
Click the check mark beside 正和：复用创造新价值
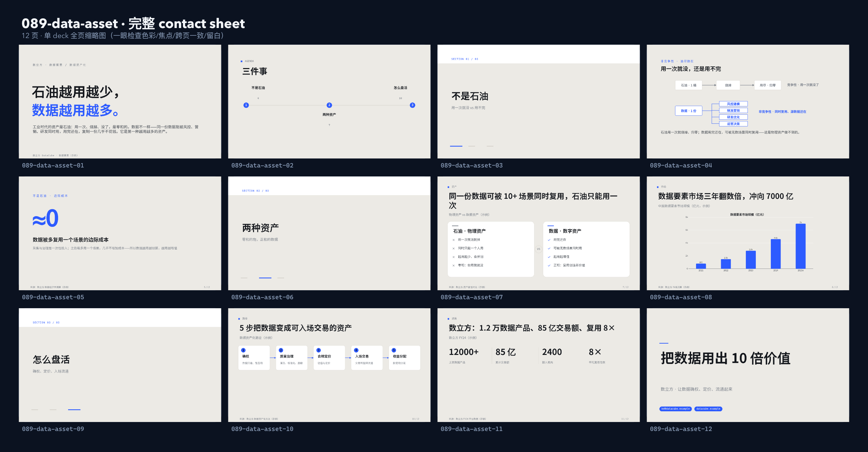(549, 266)
